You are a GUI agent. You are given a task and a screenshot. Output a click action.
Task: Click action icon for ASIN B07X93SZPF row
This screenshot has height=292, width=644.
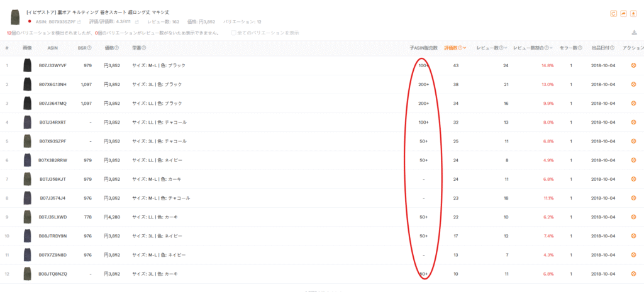pos(633,141)
